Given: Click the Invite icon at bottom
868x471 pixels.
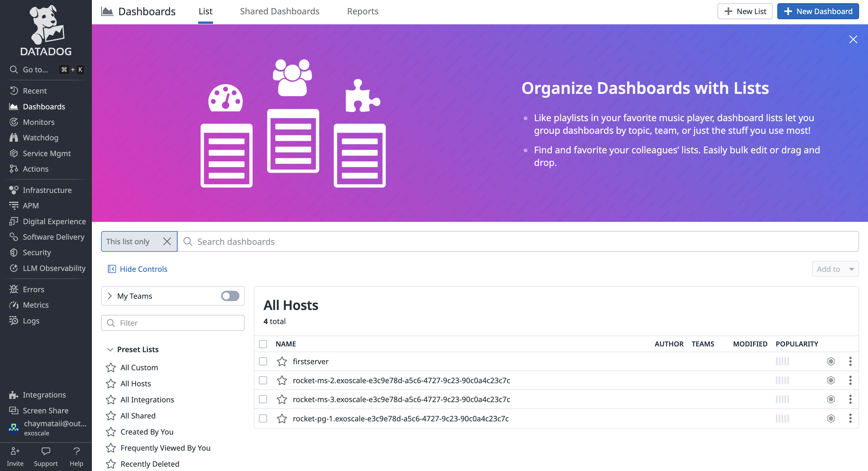Looking at the screenshot, I should [x=15, y=451].
